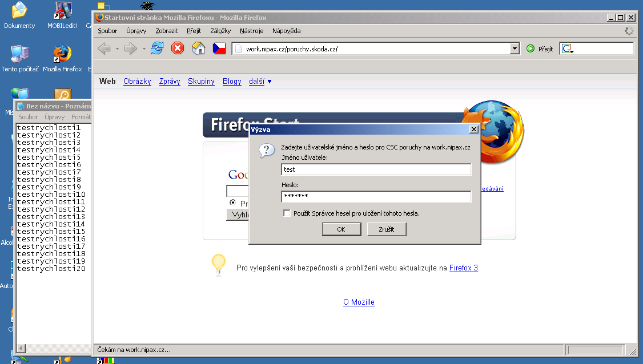This screenshot has width=643, height=364.
Task: Select the radio button under Google search box
Action: click(232, 202)
